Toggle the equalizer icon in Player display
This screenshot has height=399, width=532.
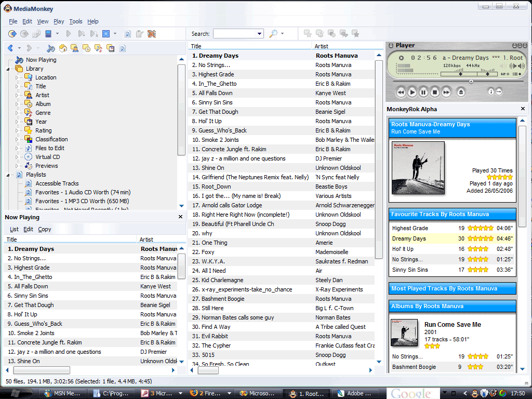[x=505, y=74]
